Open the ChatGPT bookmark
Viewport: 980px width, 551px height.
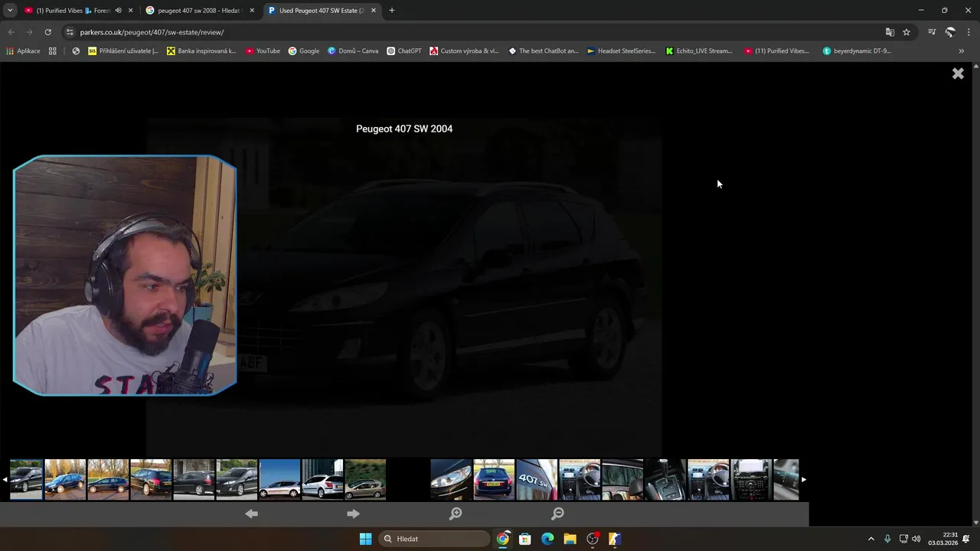404,51
